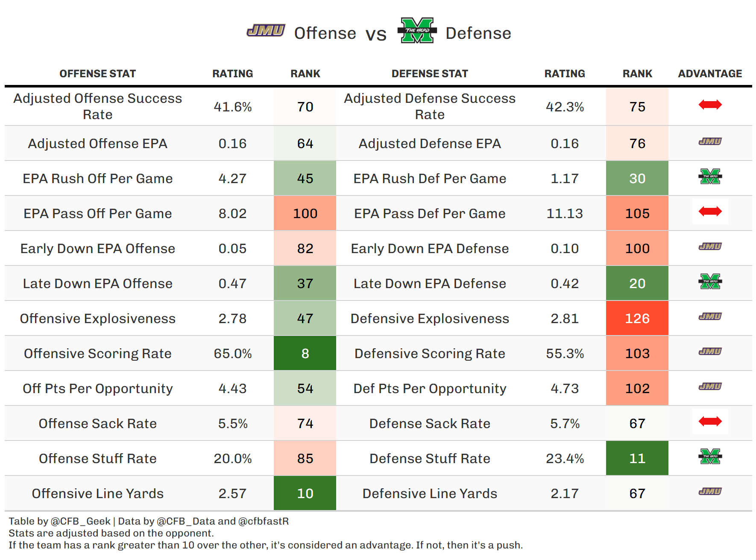Click the ADVANTAGE column header
The image size is (756, 560).
click(710, 74)
